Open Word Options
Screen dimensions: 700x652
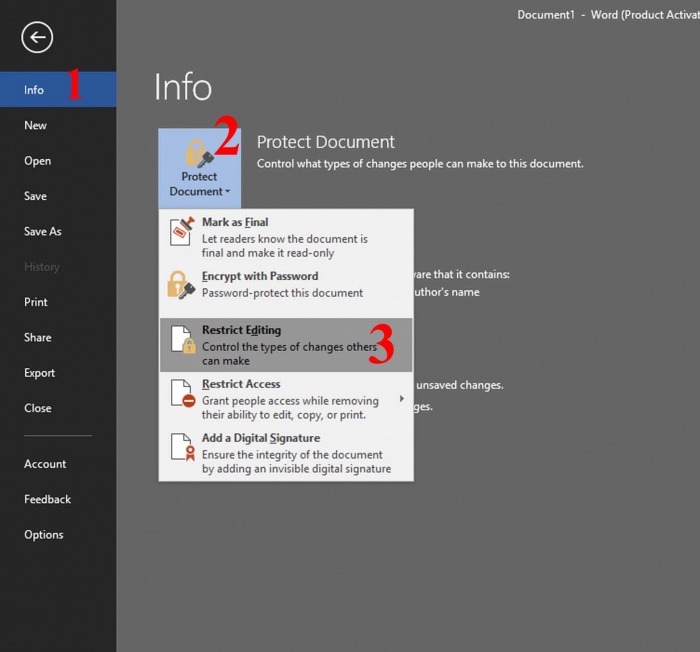[44, 535]
